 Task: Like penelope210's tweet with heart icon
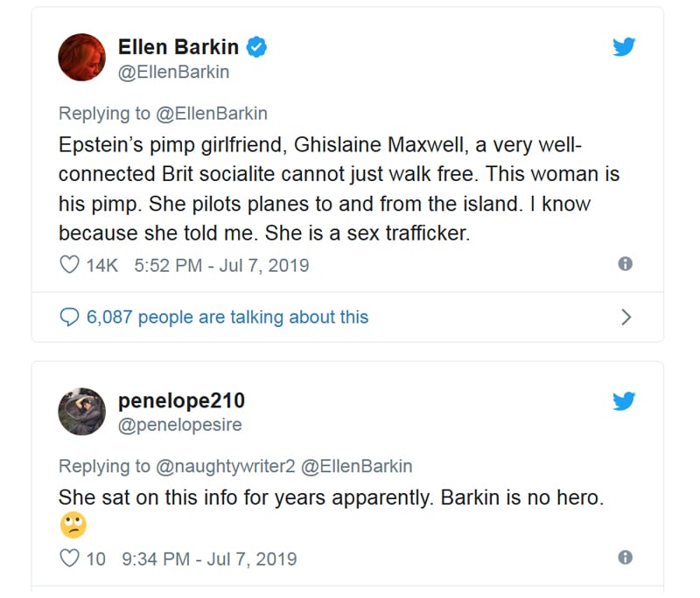point(69,559)
